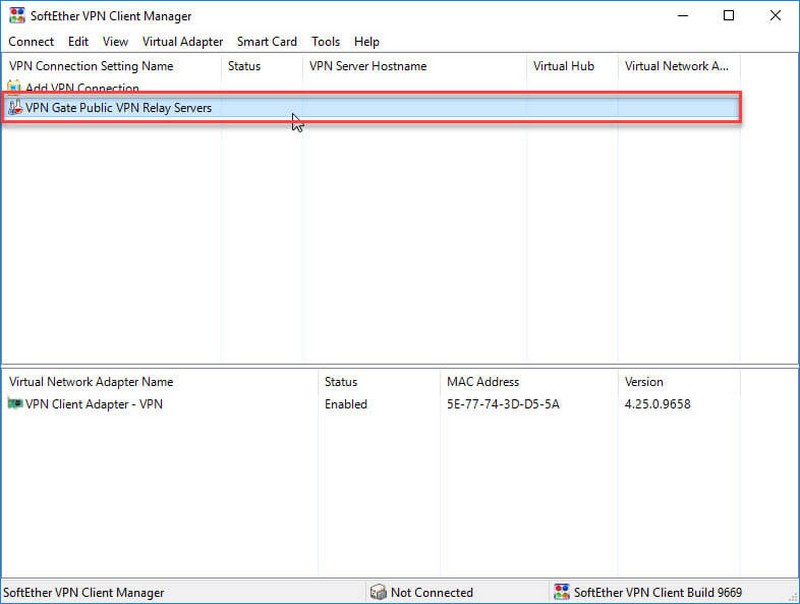Click version value 4.25.0.9658

point(657,404)
